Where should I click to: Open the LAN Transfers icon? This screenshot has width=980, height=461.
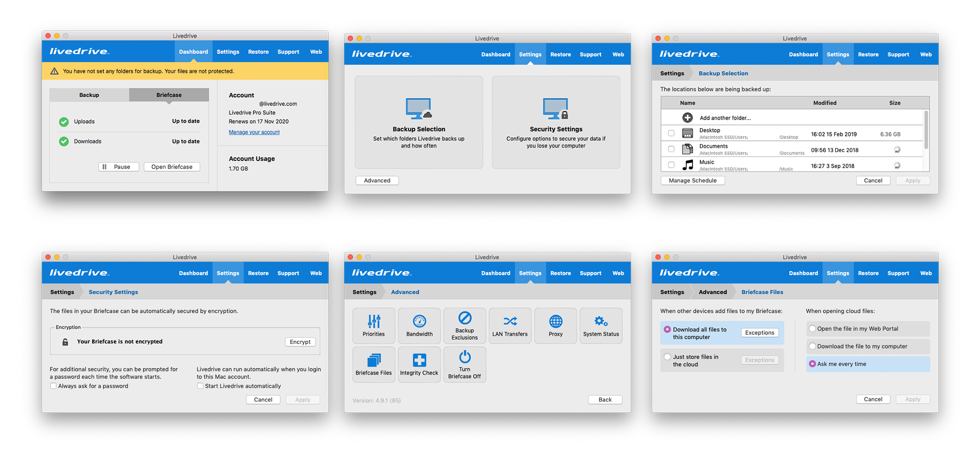(x=510, y=326)
